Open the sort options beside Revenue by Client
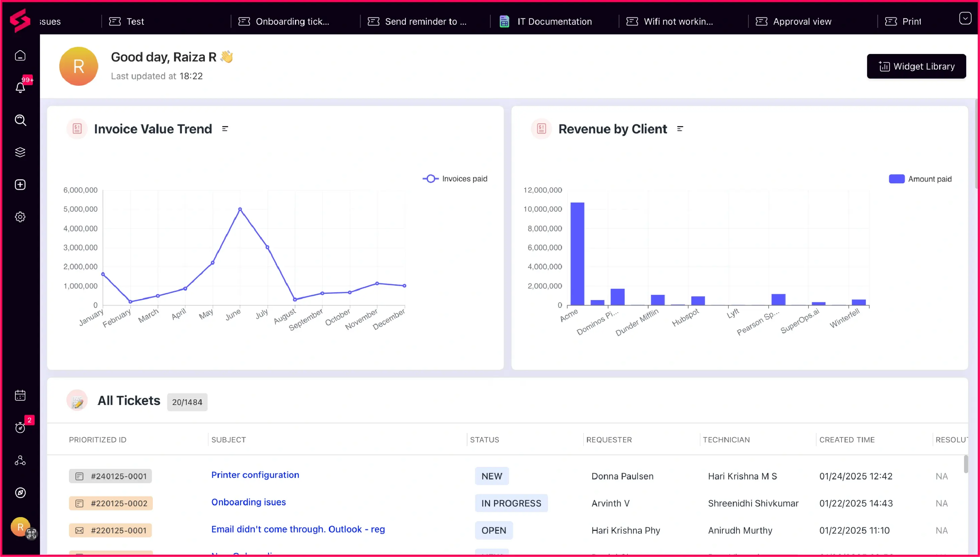Screen dimensions: 980x557 click(x=680, y=129)
